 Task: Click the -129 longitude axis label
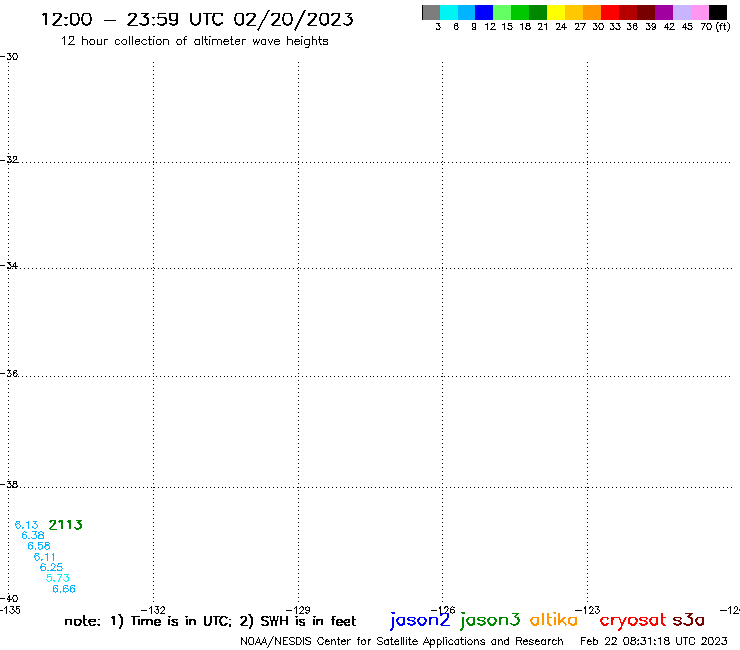[x=298, y=610]
